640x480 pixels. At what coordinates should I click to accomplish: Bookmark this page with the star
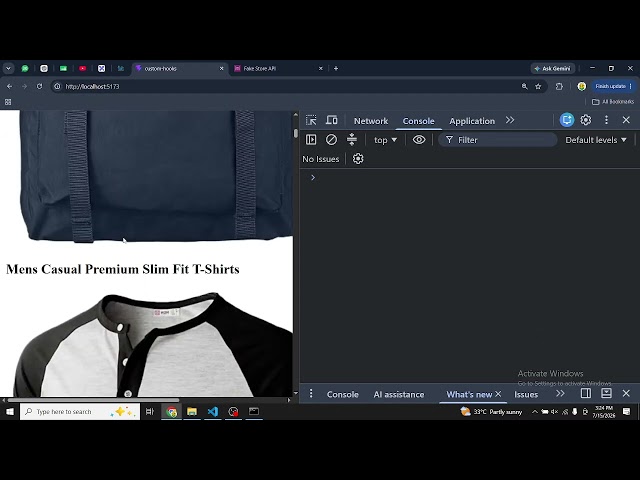538,87
